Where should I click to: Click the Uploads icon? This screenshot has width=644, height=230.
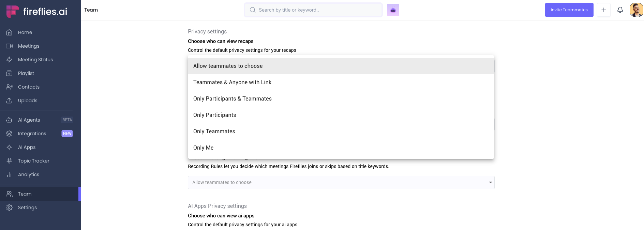[9, 101]
